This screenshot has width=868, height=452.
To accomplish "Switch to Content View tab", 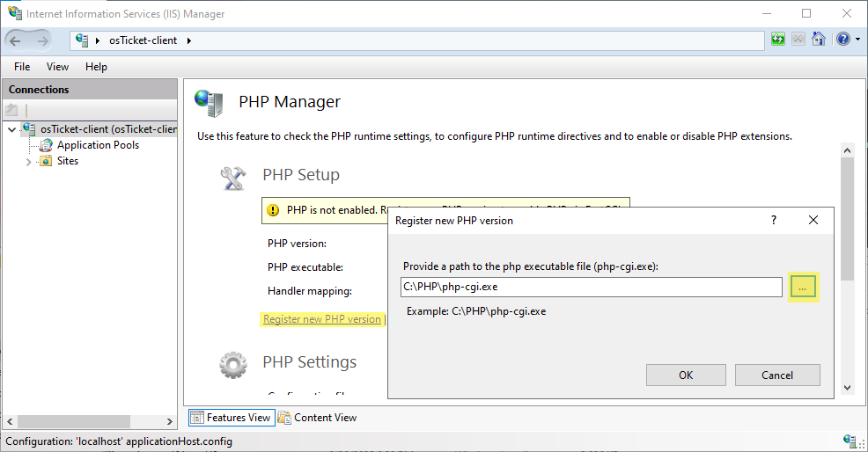I will (x=317, y=418).
